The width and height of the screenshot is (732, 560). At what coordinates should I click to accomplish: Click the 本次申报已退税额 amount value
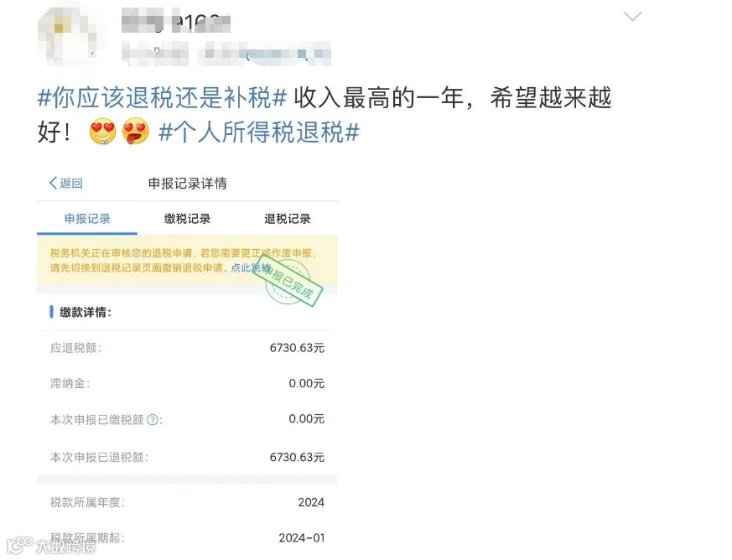pyautogui.click(x=297, y=457)
